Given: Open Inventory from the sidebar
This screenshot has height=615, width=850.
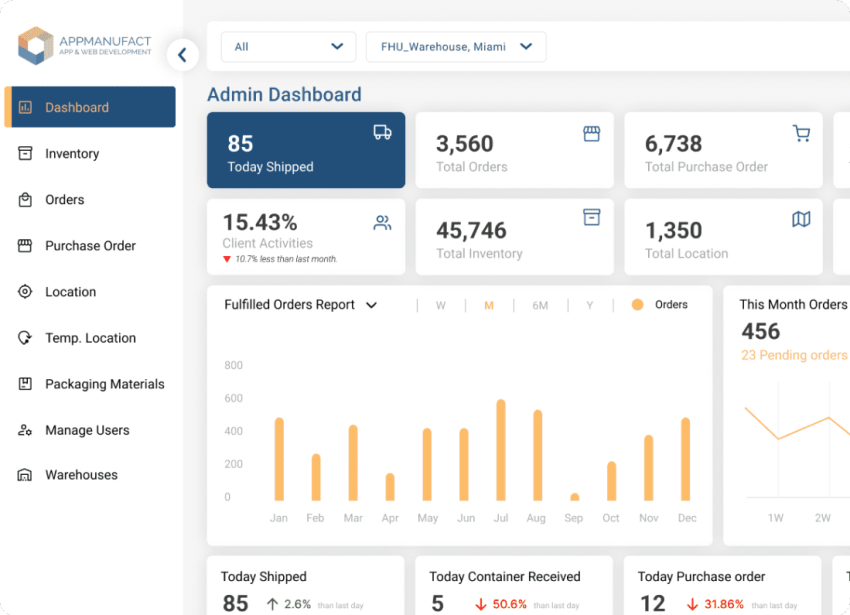Looking at the screenshot, I should point(72,154).
